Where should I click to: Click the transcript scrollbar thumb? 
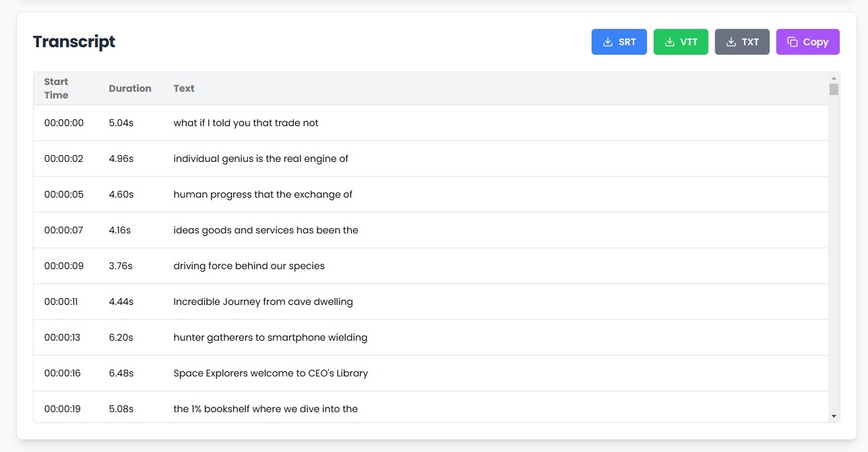(x=834, y=90)
